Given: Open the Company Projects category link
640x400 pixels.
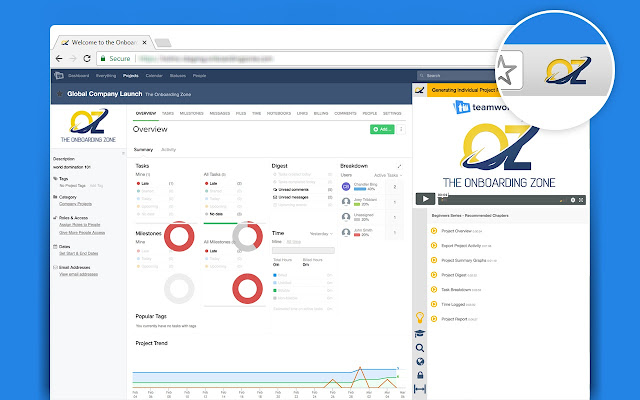Looking at the screenshot, I should click(x=76, y=204).
